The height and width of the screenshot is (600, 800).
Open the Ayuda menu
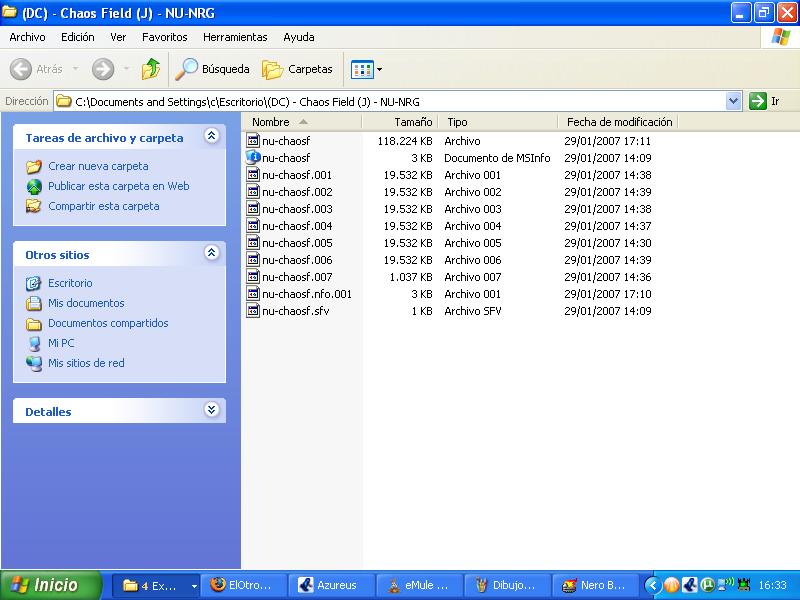tap(298, 37)
